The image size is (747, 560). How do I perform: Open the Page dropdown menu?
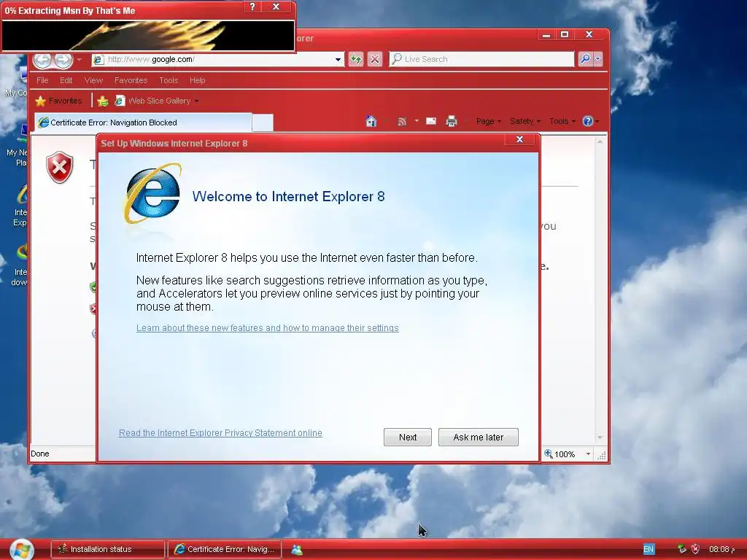(x=488, y=122)
